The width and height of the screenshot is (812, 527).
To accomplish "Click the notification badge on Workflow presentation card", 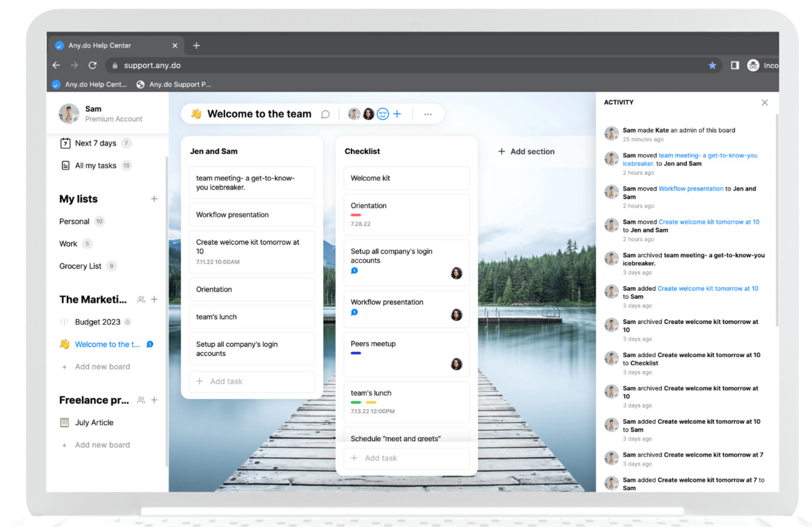I will coord(354,312).
